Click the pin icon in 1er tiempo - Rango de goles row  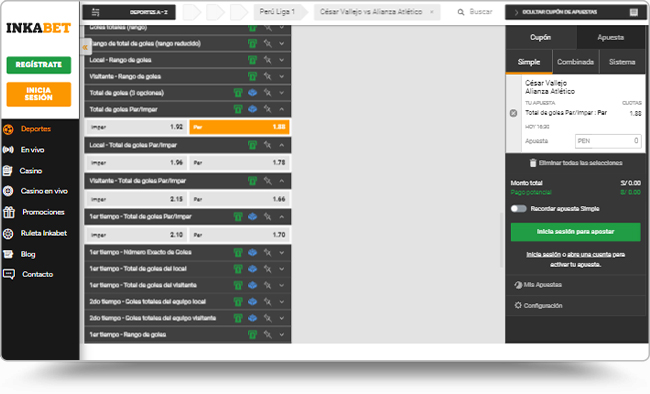click(267, 335)
